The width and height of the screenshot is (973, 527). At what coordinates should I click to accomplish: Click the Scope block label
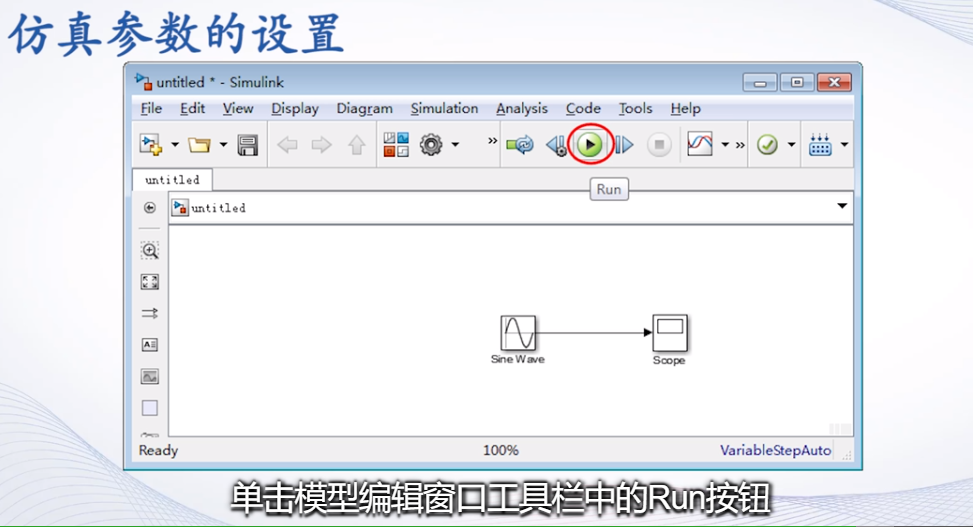[x=669, y=360]
